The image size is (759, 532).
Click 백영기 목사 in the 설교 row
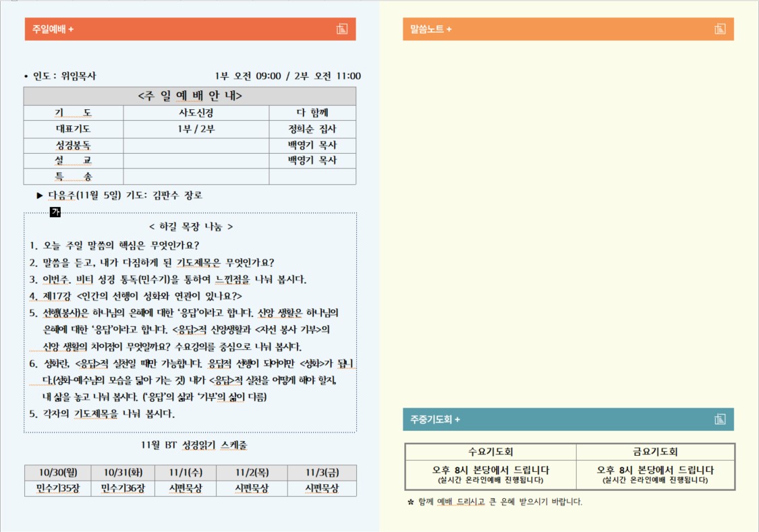(x=312, y=160)
